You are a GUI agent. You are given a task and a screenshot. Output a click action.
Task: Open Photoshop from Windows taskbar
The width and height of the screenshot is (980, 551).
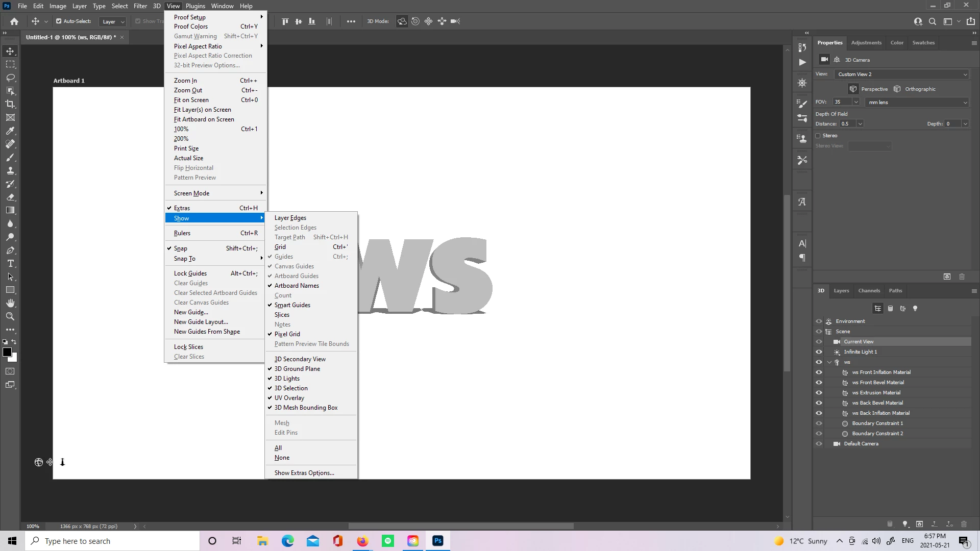point(438,541)
